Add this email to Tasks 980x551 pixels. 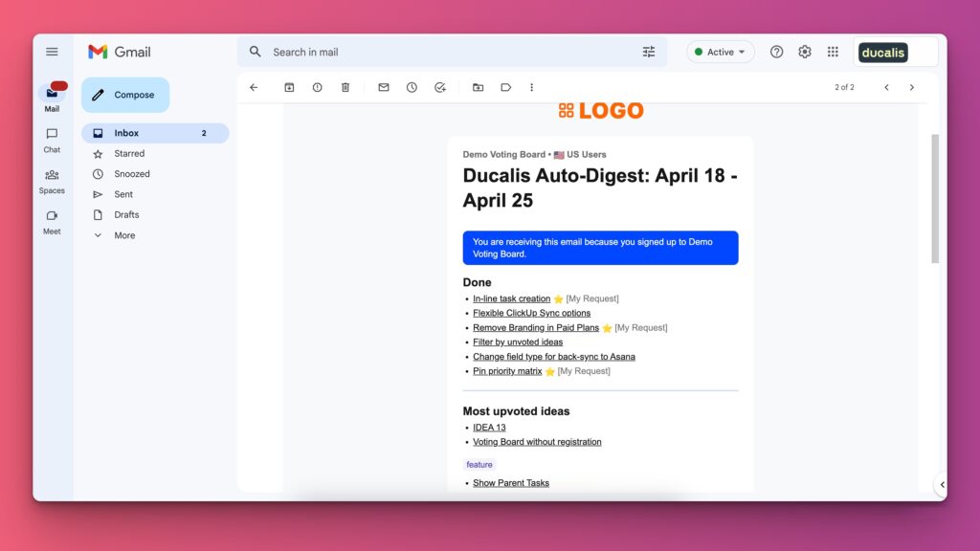[x=440, y=87]
